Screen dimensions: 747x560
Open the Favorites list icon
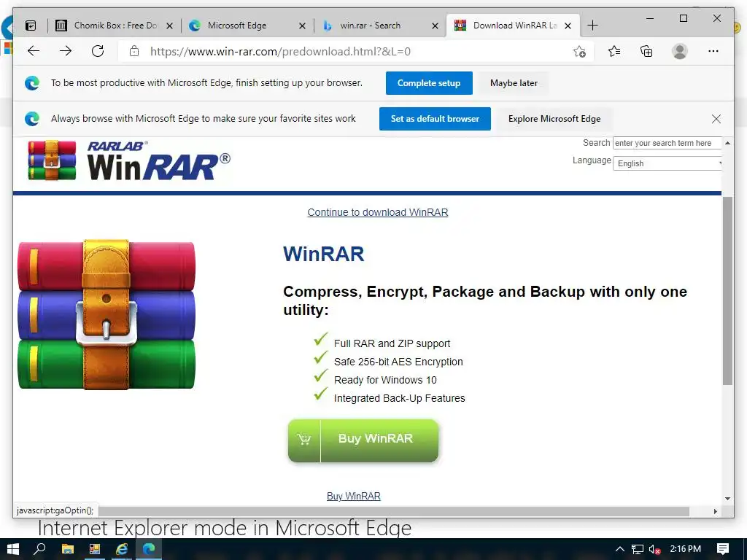[x=614, y=51]
